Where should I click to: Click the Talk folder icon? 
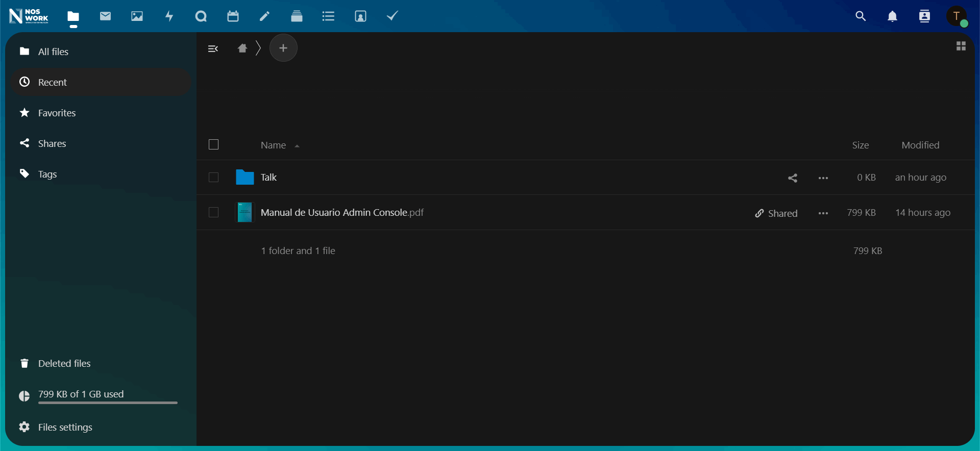point(244,178)
